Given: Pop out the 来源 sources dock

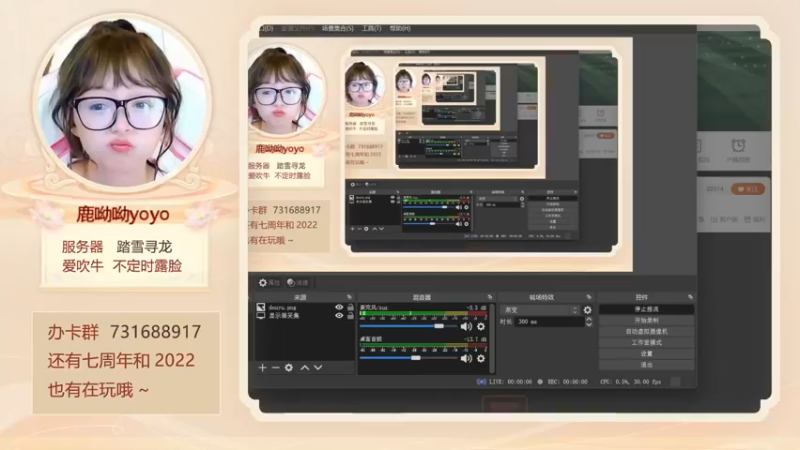Looking at the screenshot, I should pyautogui.click(x=349, y=297).
